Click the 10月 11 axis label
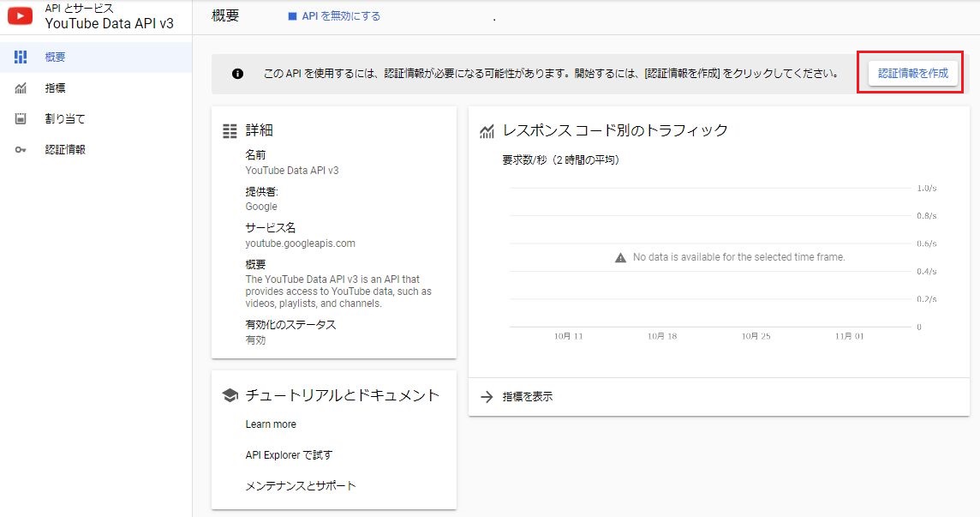980x517 pixels. [x=568, y=337]
